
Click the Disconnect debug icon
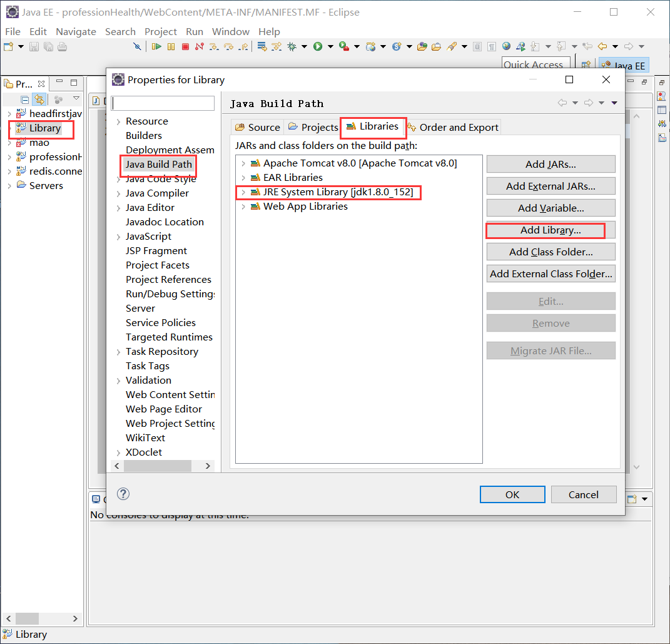[199, 46]
